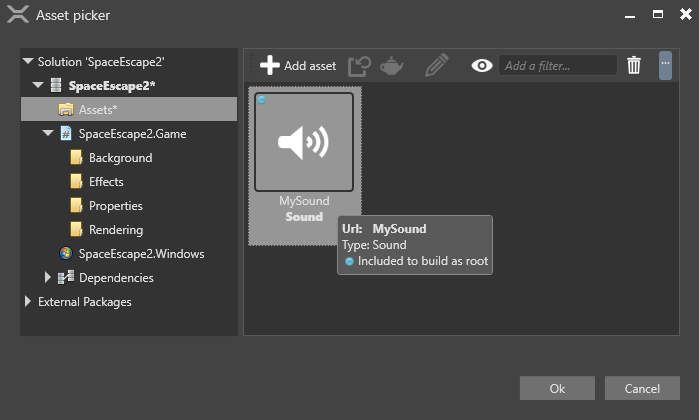
Task: Click the Add a filter text field
Action: (558, 66)
